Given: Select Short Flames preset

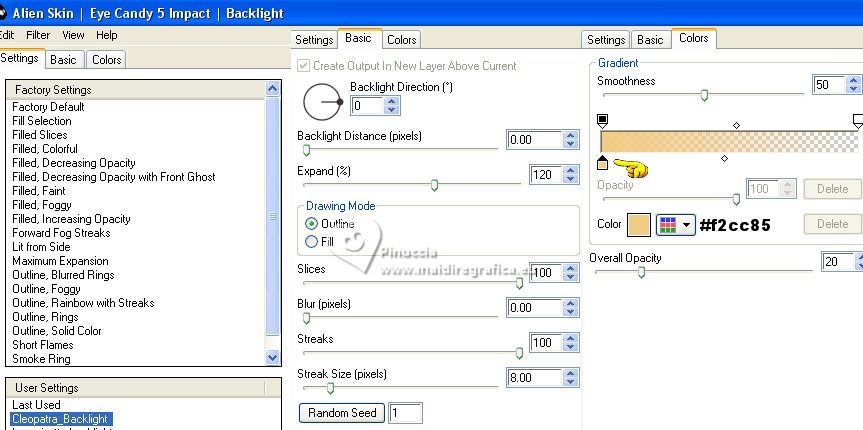Looking at the screenshot, I should [x=42, y=345].
